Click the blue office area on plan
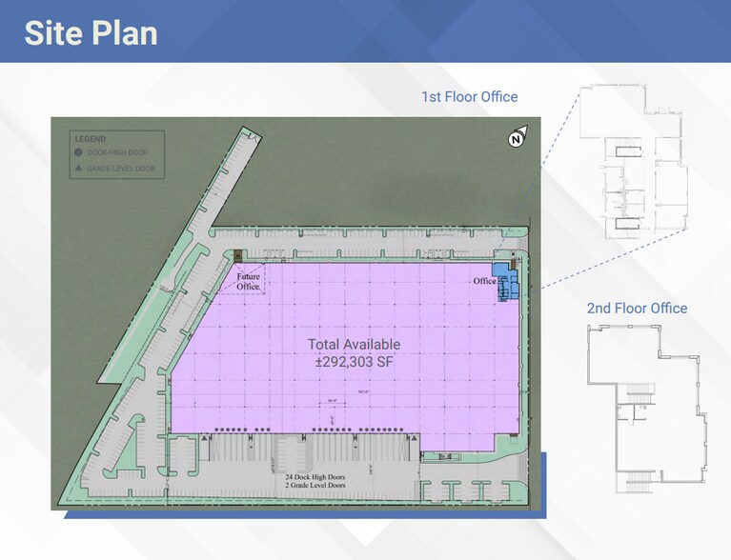 506,283
